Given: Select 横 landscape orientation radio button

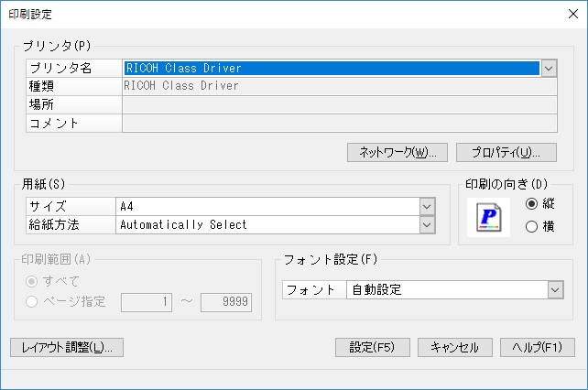Looking at the screenshot, I should coord(532,226).
